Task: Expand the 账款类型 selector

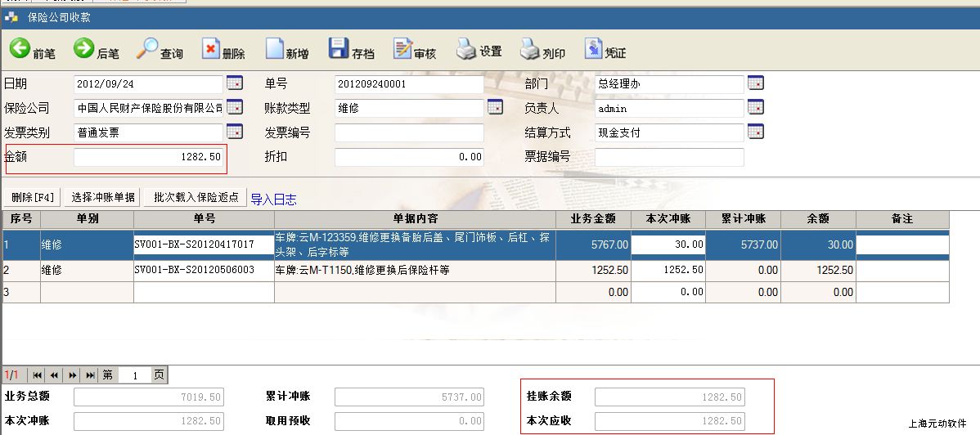Action: tap(495, 108)
